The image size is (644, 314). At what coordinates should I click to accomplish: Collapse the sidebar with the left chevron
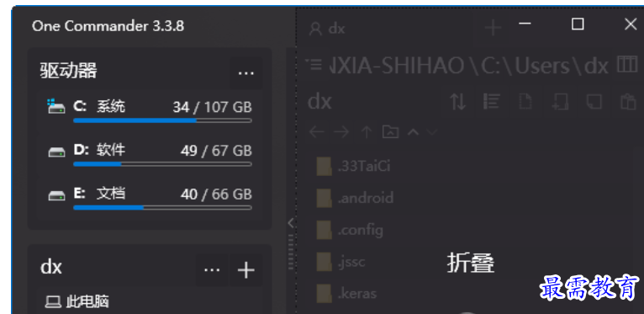coord(291,223)
